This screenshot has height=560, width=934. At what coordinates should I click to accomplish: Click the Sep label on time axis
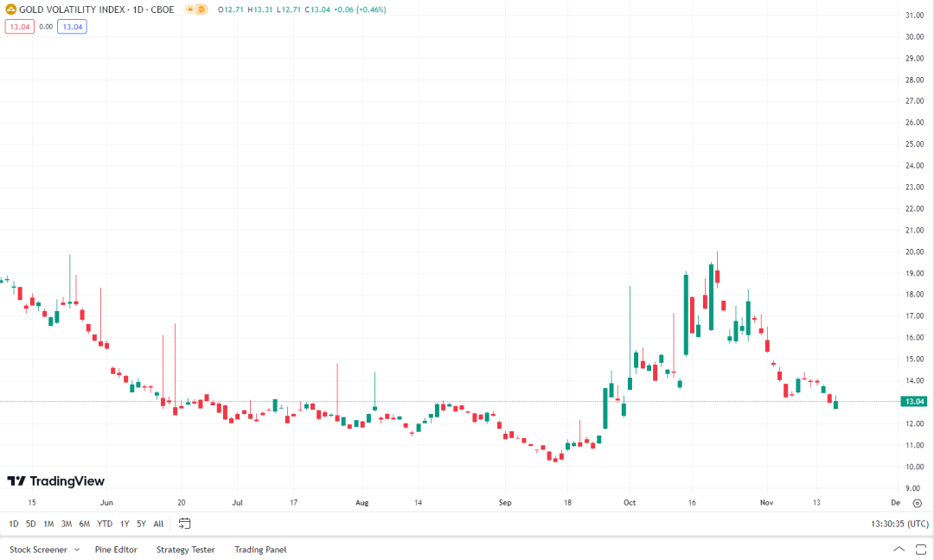[505, 503]
